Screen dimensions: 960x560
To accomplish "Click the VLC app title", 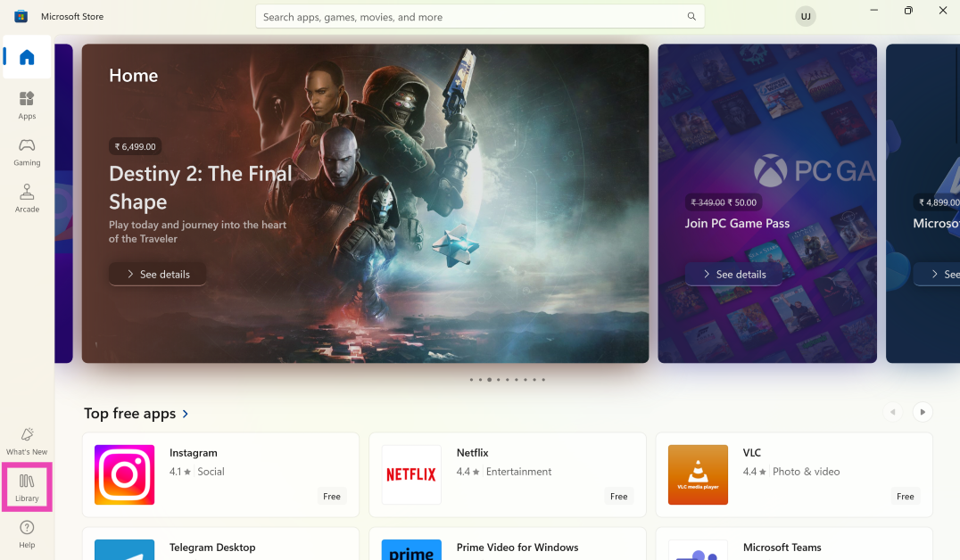I will (x=752, y=453).
